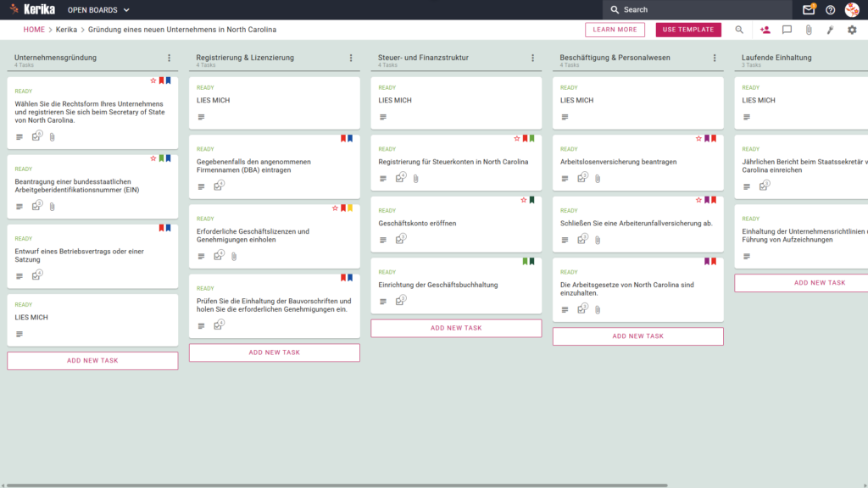Open checklist on Arbeiterunfallversicherung card

[581, 239]
